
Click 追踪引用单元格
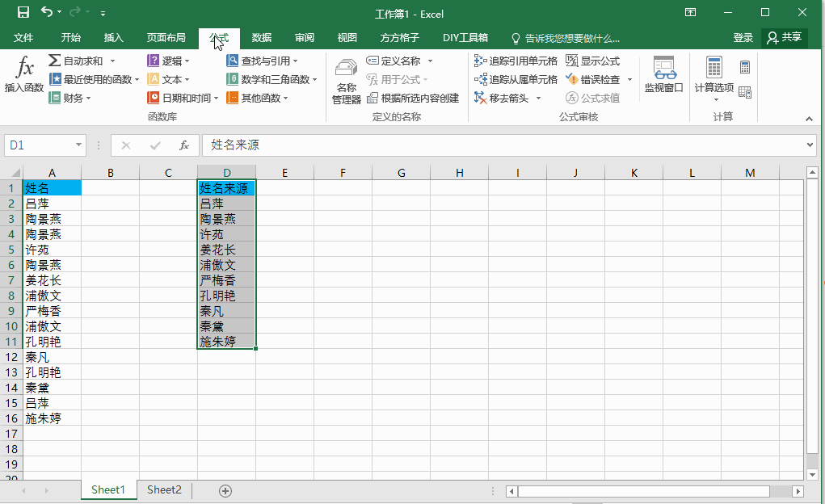[x=516, y=61]
